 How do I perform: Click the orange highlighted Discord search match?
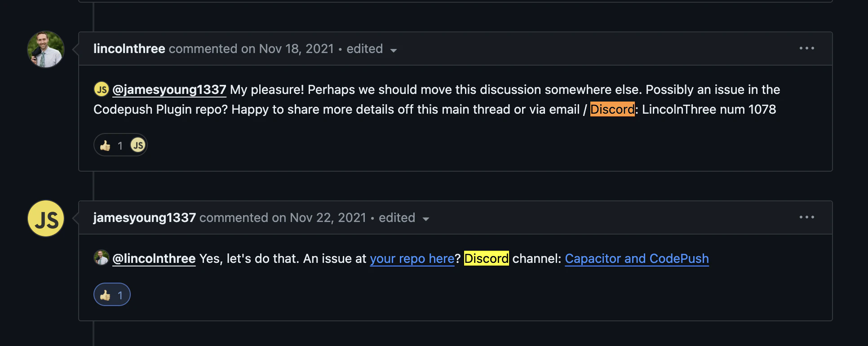coord(612,109)
